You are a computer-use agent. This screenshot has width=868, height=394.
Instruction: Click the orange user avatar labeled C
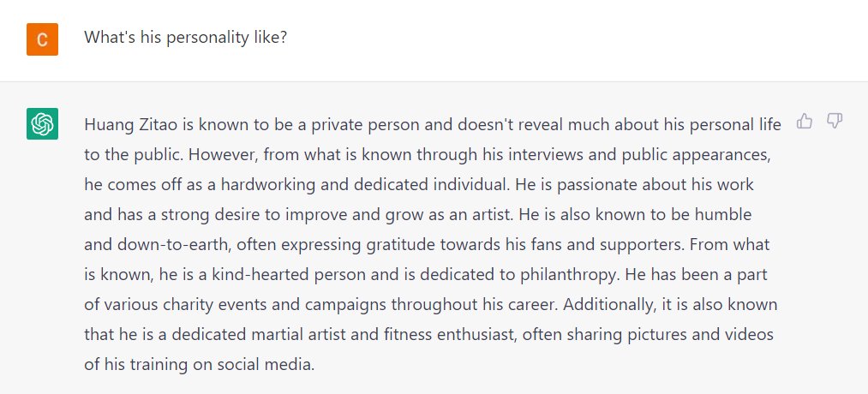(42, 39)
